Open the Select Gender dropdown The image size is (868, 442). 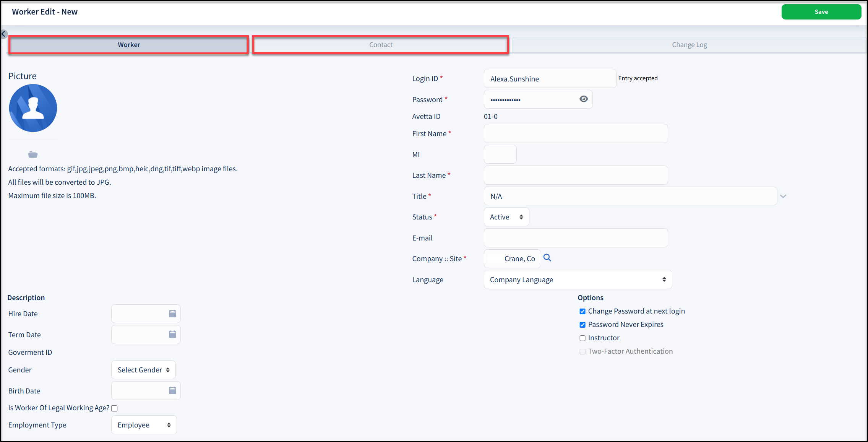pyautogui.click(x=143, y=370)
